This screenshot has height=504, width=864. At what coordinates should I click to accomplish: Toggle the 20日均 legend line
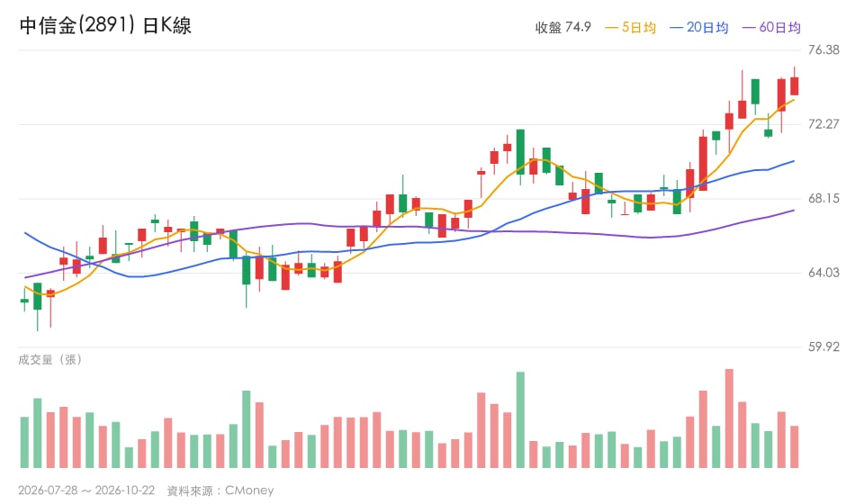[x=698, y=28]
